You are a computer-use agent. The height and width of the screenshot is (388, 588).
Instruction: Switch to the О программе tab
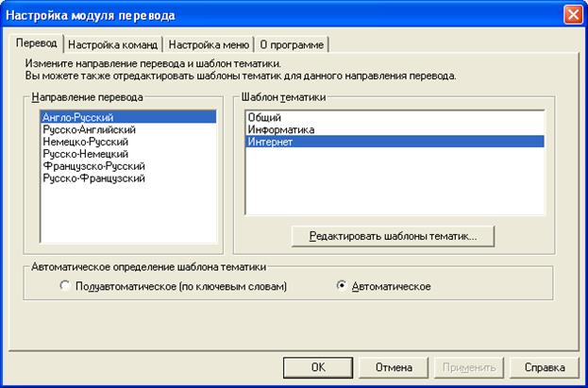(x=293, y=44)
